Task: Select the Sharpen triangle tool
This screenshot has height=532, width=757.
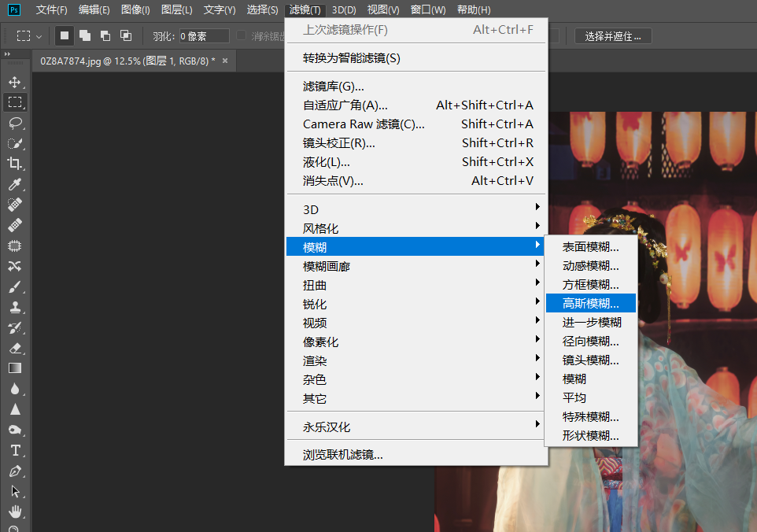Action: tap(15, 409)
